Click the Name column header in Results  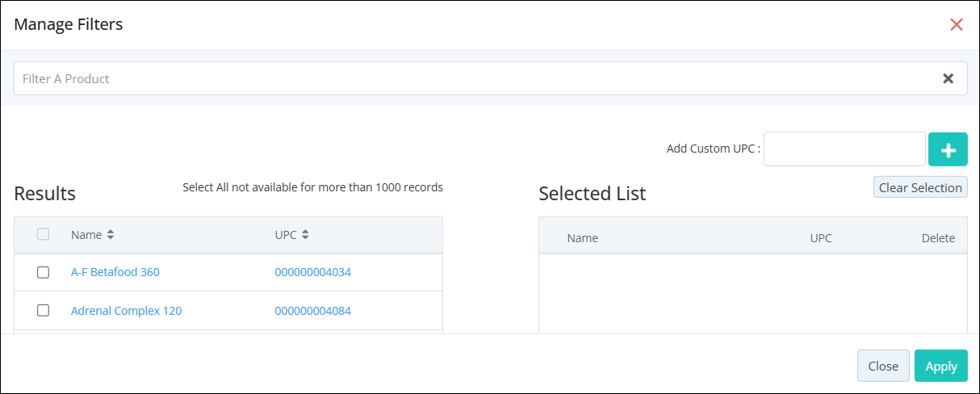(x=86, y=235)
